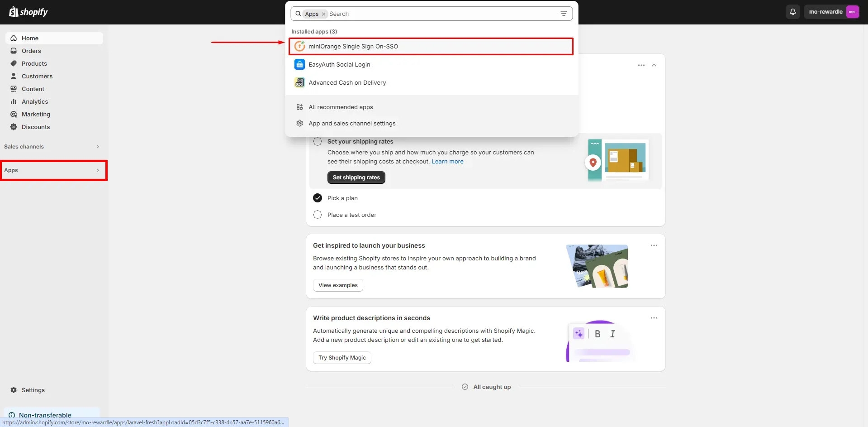Open the Products sidebar item
Viewport: 868px width, 427px height.
[x=54, y=63]
